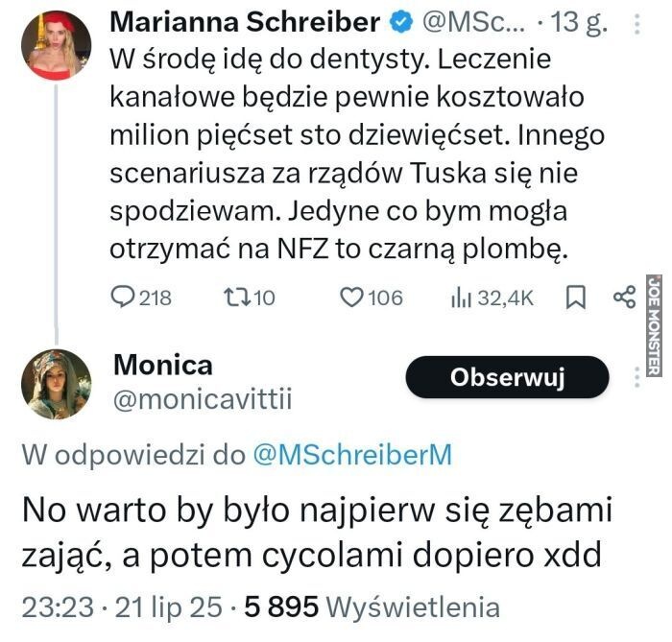Open Monica's profile avatar

coord(55,384)
